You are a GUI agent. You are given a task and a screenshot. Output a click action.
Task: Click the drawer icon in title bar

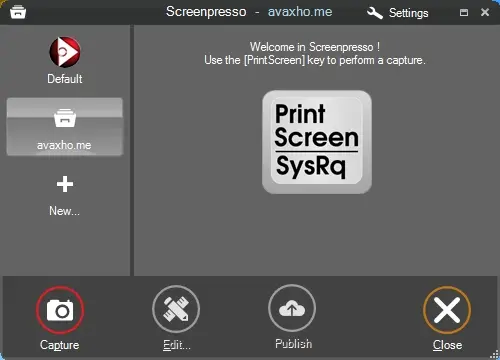click(18, 13)
